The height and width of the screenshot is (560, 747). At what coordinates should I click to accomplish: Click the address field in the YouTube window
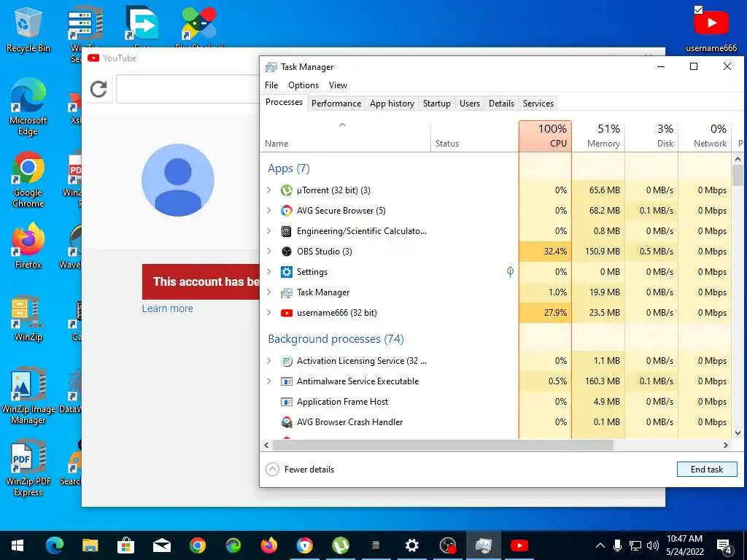(187, 89)
